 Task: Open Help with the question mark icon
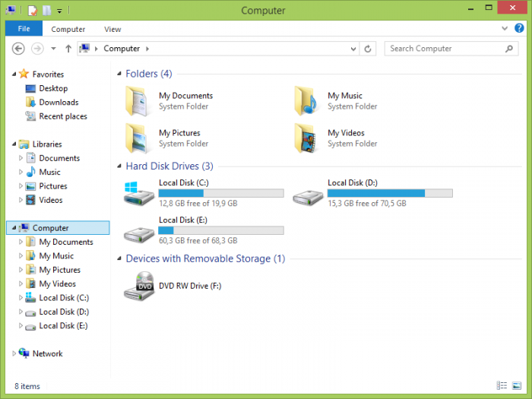click(x=519, y=28)
